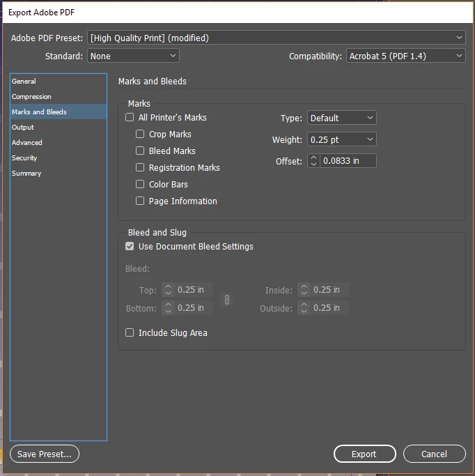475x476 pixels.
Task: Click the Top bleed value field
Action: tap(193, 290)
